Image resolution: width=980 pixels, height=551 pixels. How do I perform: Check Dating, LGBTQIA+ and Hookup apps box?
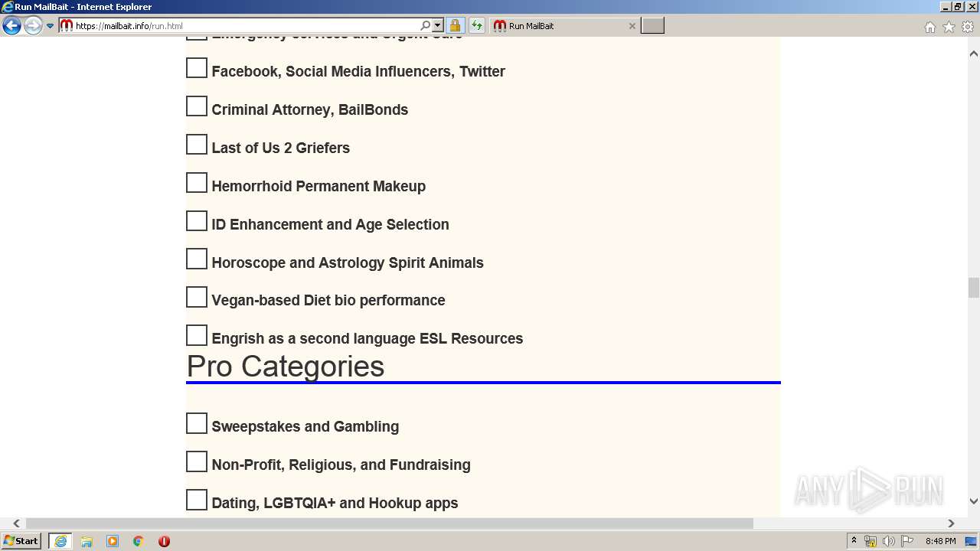(197, 500)
